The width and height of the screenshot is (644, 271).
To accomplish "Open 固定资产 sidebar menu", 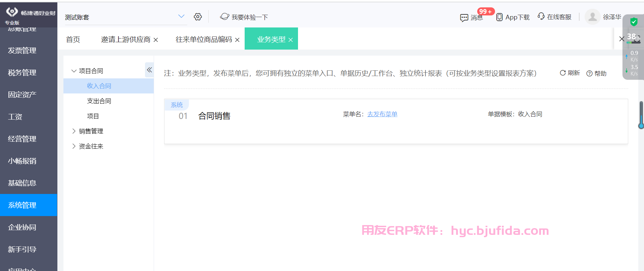I will click(29, 95).
